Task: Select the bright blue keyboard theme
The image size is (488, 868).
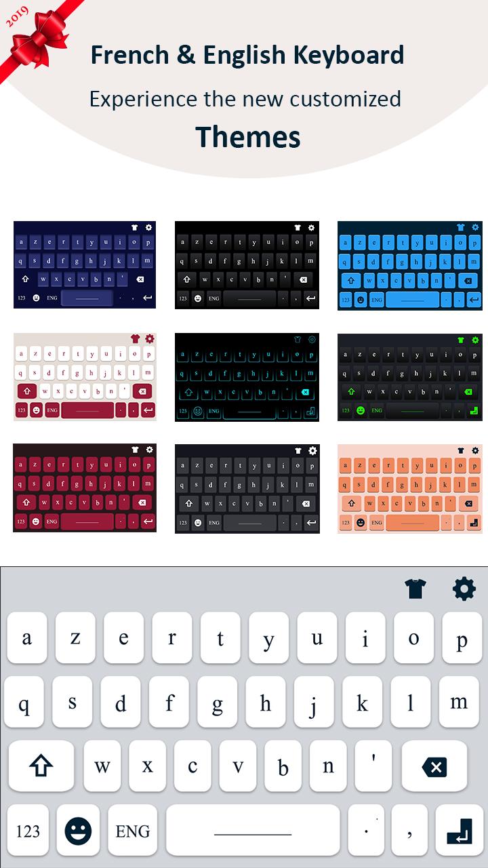Action: click(x=409, y=265)
